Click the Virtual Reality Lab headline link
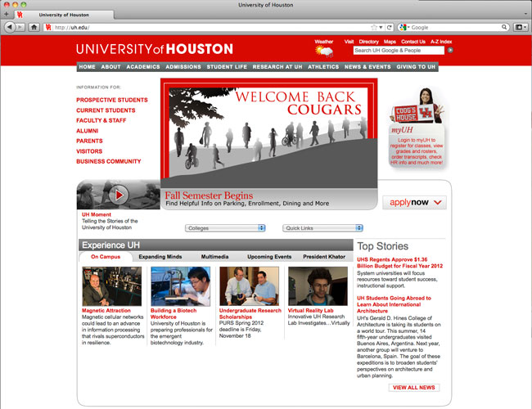The height and width of the screenshot is (409, 532). pos(310,310)
